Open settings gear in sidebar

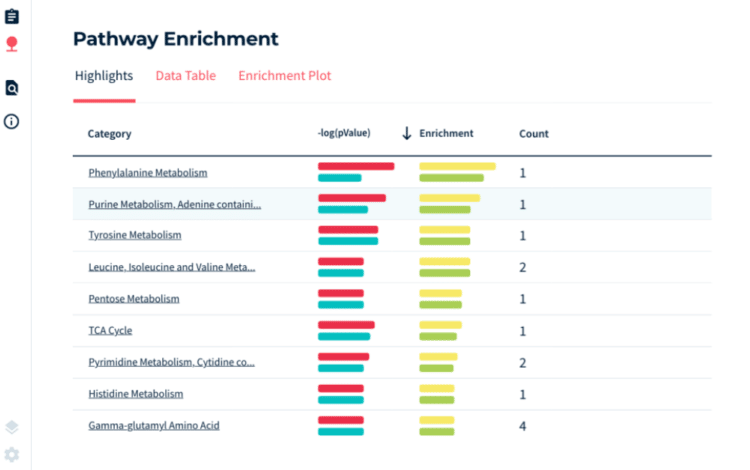[12, 454]
